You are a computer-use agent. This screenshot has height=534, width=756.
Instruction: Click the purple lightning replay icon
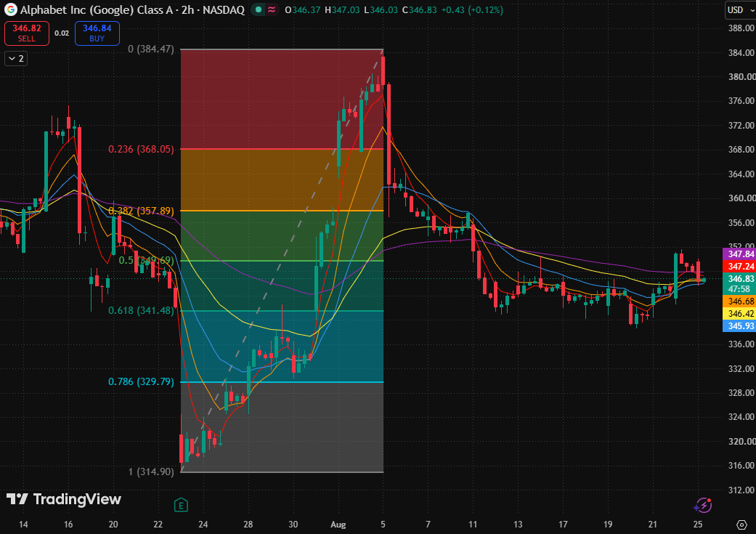click(x=702, y=506)
